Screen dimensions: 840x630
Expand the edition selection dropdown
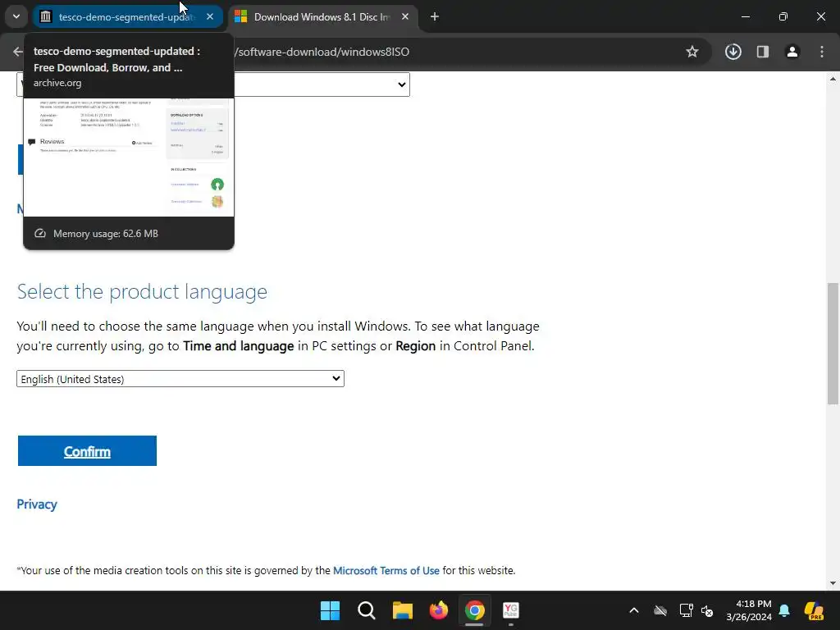402,84
